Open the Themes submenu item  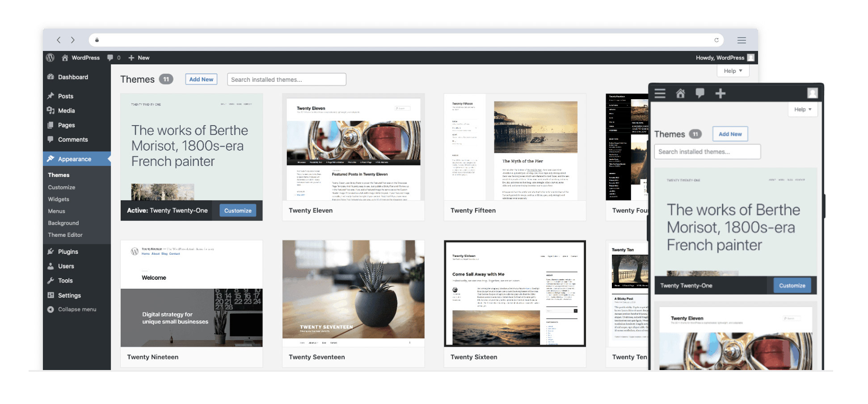[x=59, y=175]
